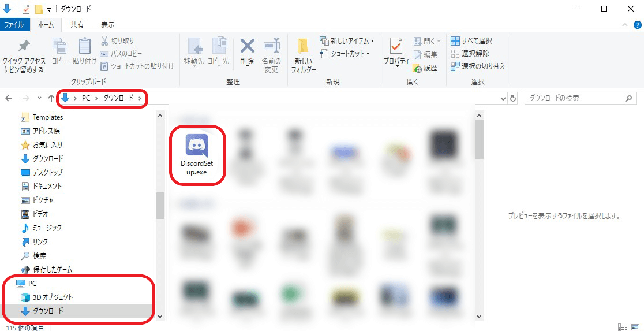Viewport: 644px width, 331px height.
Task: Open Quick Access toolbar customize dropdown
Action: (x=49, y=9)
